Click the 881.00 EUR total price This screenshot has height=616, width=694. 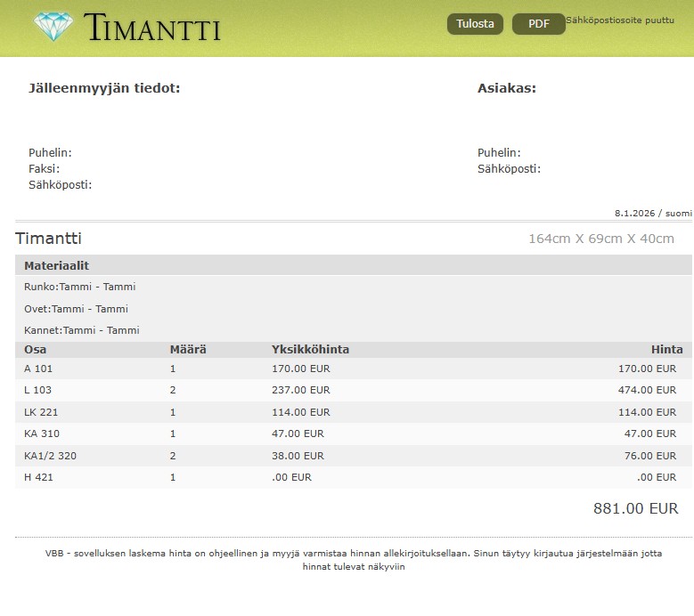click(x=635, y=509)
